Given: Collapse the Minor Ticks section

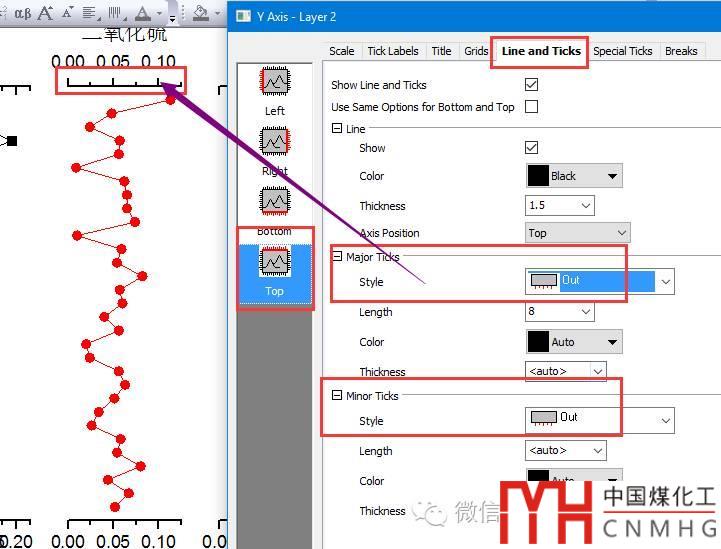Looking at the screenshot, I should (x=337, y=395).
